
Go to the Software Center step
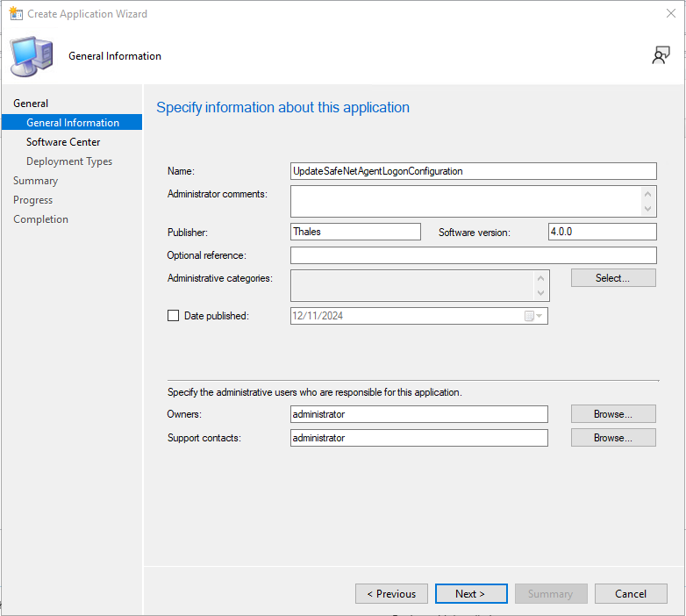(63, 142)
